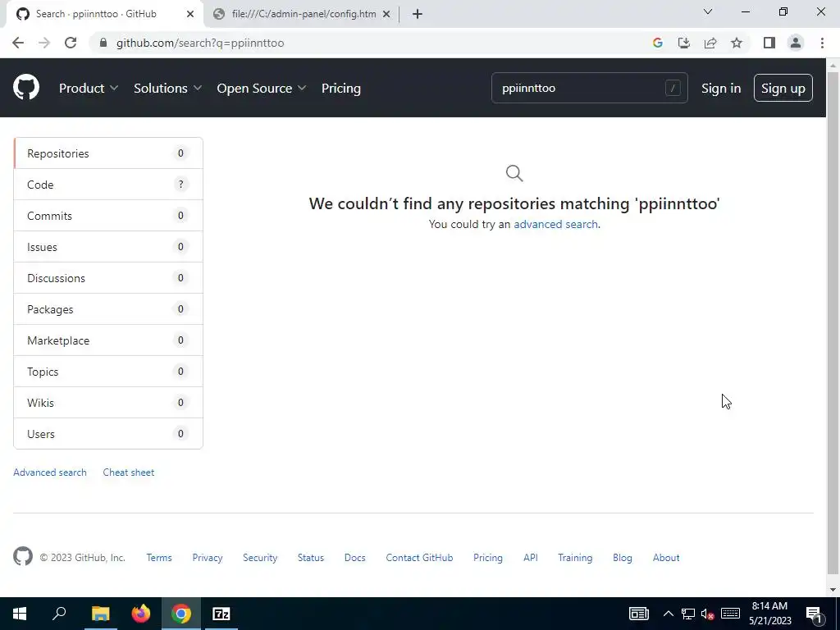Select the Topics filter
840x630 pixels.
pos(108,372)
